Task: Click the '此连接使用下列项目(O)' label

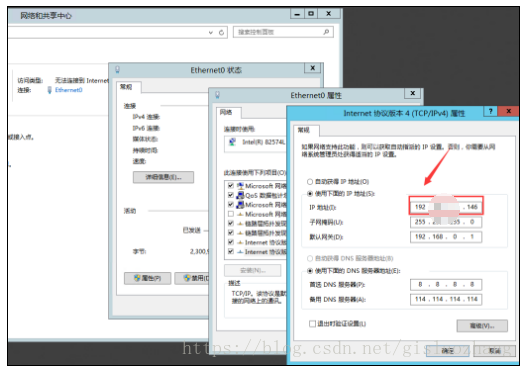Action: coord(255,173)
